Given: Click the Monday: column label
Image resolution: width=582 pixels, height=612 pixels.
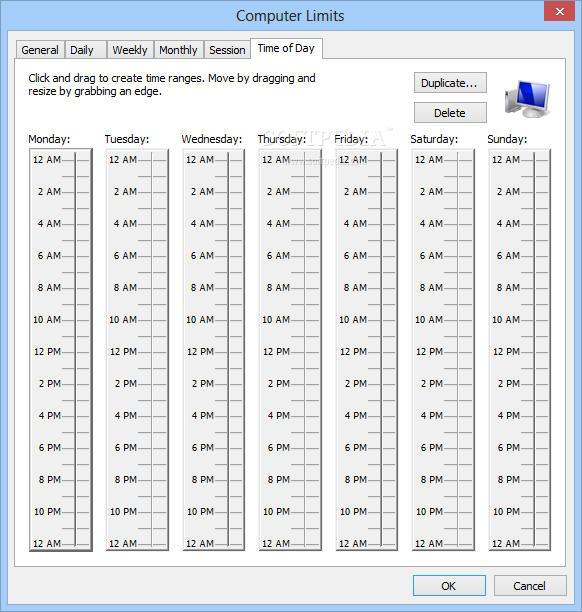Looking at the screenshot, I should point(49,139).
